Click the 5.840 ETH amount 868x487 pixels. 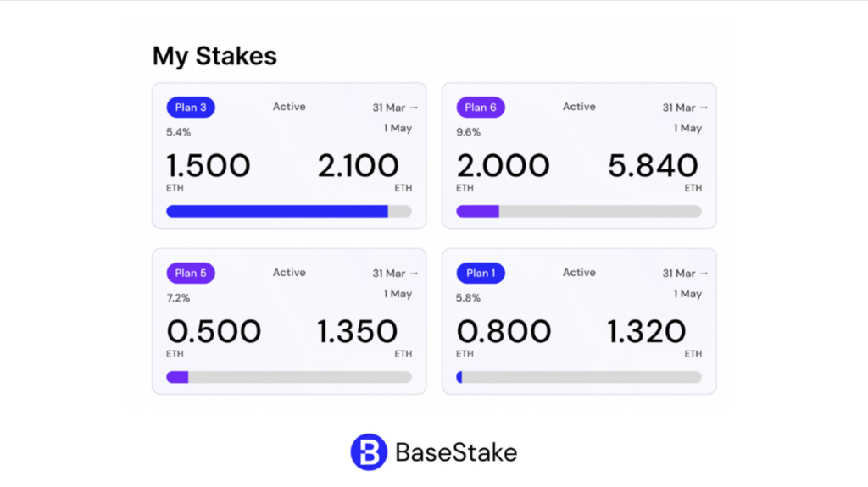[x=653, y=166]
